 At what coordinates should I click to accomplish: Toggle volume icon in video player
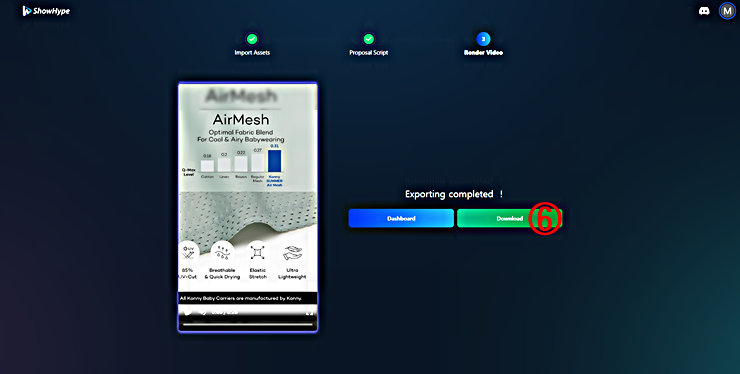[202, 313]
